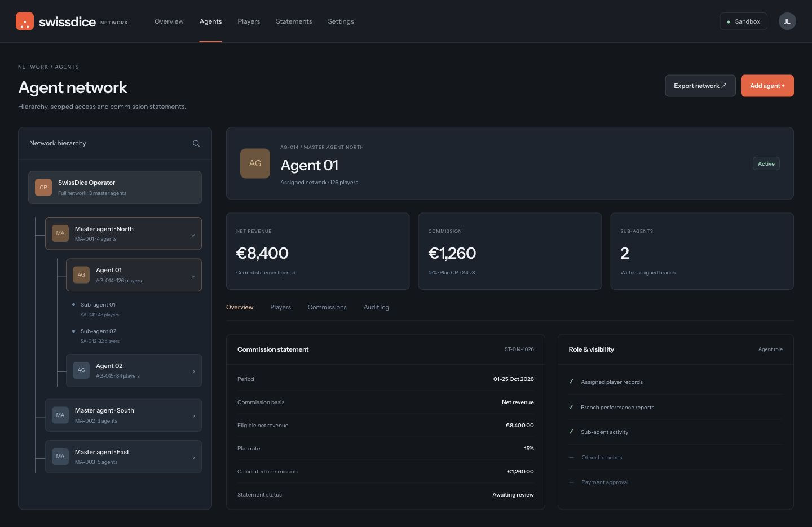The image size is (812, 527).
Task: Click the OP badge of SwissDice Operator
Action: [43, 188]
